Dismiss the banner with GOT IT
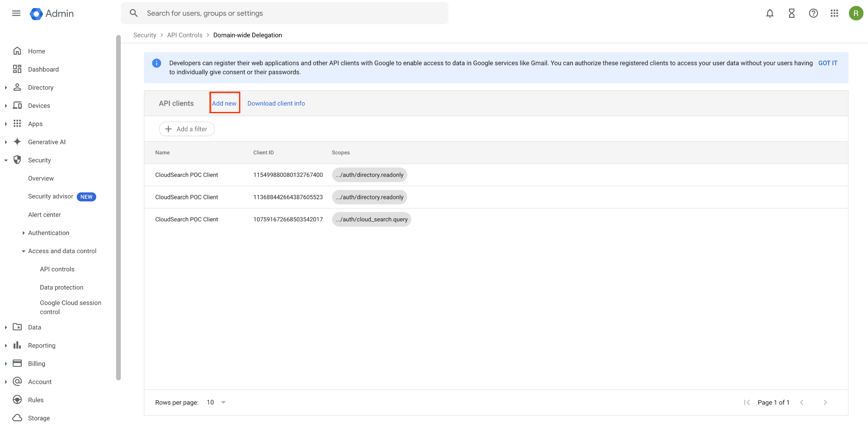Image resolution: width=868 pixels, height=438 pixels. tap(827, 63)
